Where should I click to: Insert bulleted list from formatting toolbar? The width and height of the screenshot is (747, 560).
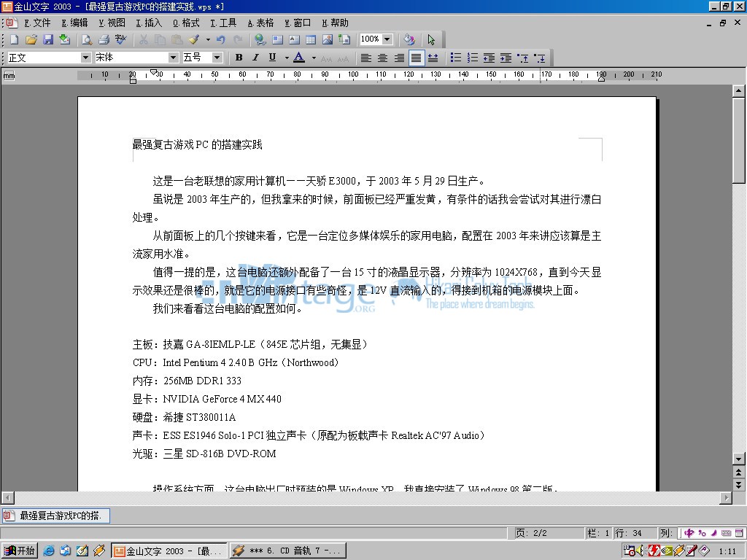tap(456, 58)
